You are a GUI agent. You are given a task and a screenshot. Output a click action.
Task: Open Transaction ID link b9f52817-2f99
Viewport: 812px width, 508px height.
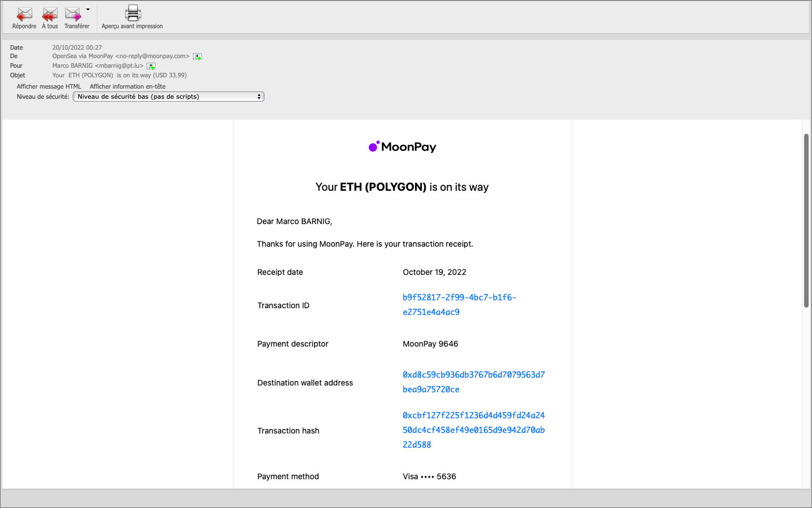point(459,305)
